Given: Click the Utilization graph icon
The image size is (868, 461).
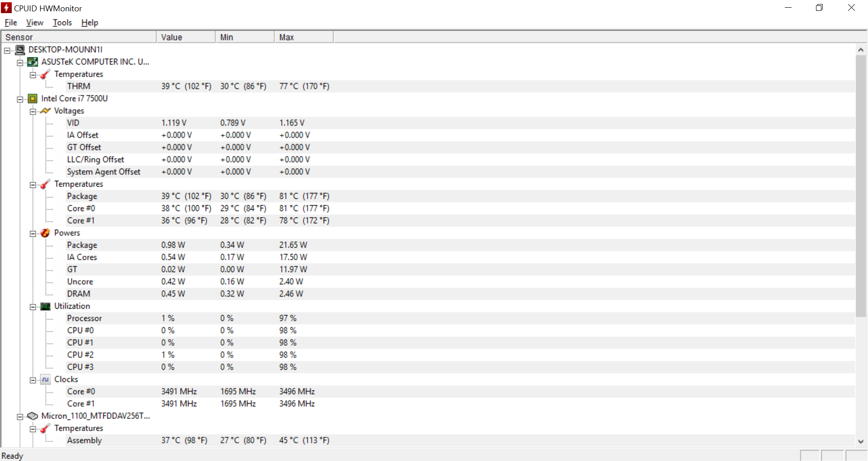Looking at the screenshot, I should tap(45, 306).
